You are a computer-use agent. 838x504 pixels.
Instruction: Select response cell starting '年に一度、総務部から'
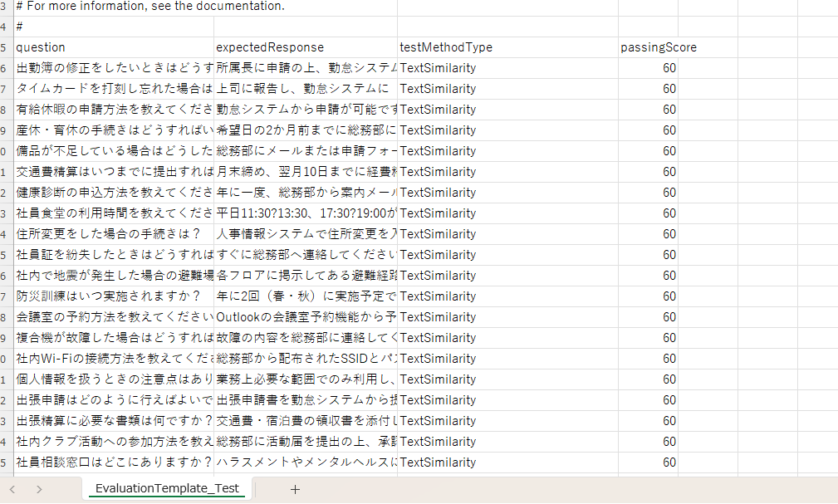[306, 193]
